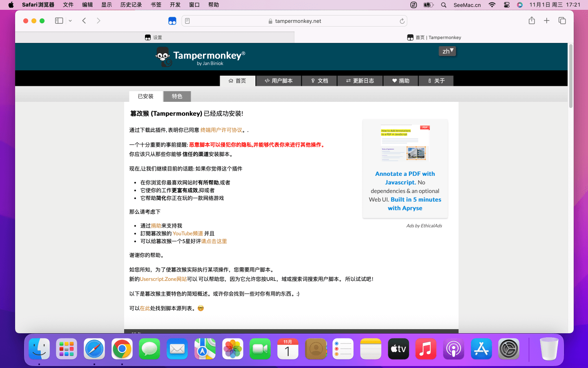Screen dimensions: 588x368
Task: Open the 更新日志 navigation item
Action: (360, 81)
